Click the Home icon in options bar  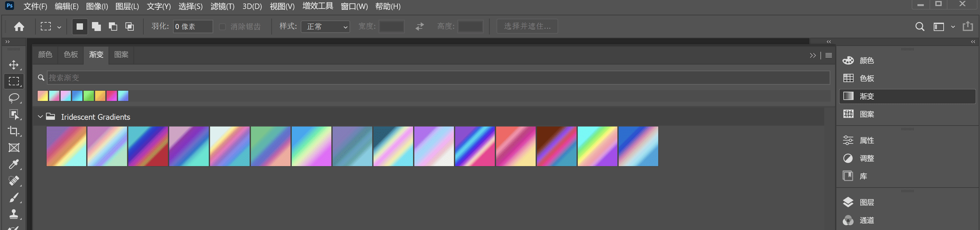pyautogui.click(x=19, y=26)
